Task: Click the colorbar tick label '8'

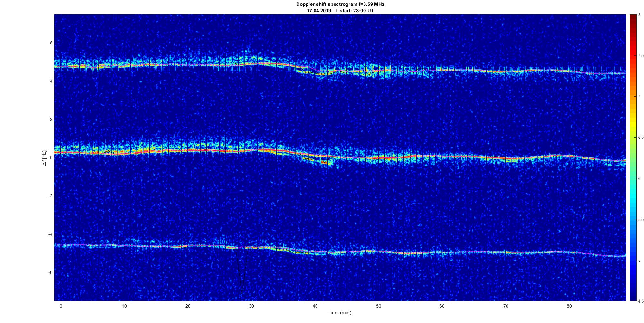Action: 639,15
